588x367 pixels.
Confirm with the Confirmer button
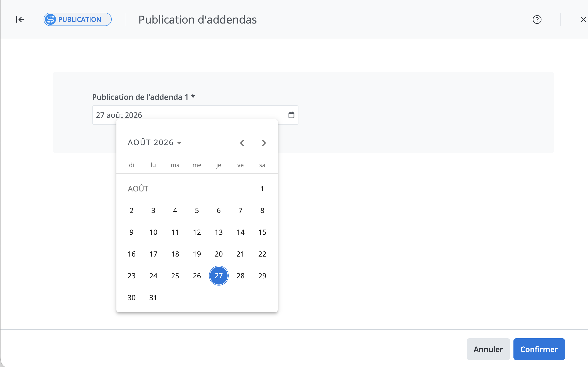pos(539,349)
